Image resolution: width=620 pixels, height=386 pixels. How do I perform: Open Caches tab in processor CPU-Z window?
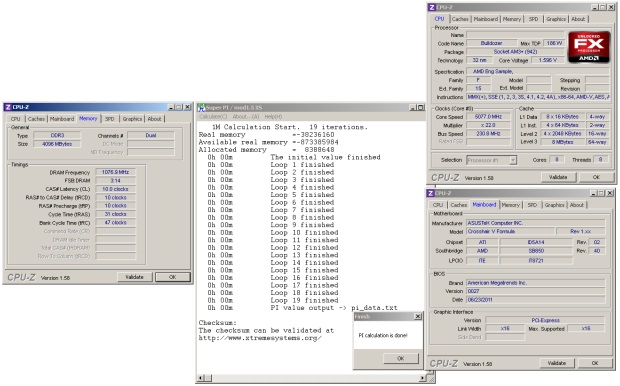[460, 19]
